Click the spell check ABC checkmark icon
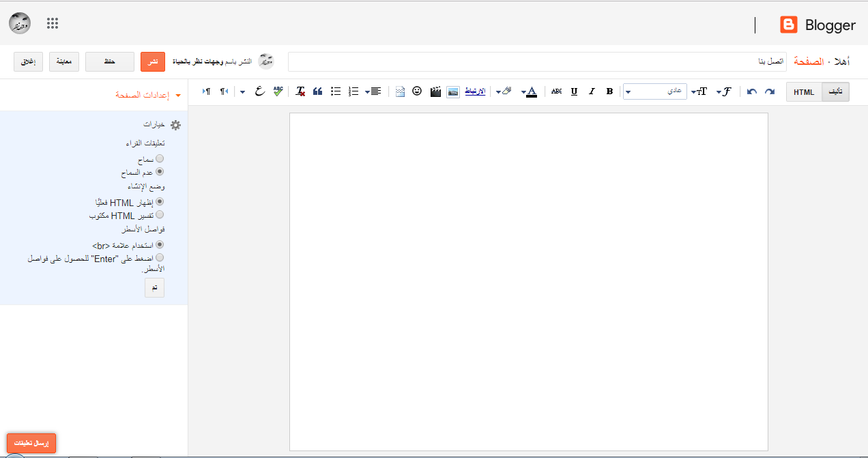 [x=278, y=91]
